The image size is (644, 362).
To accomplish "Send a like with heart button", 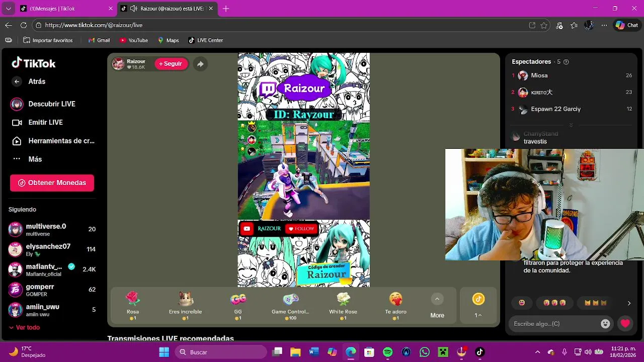I will (625, 324).
